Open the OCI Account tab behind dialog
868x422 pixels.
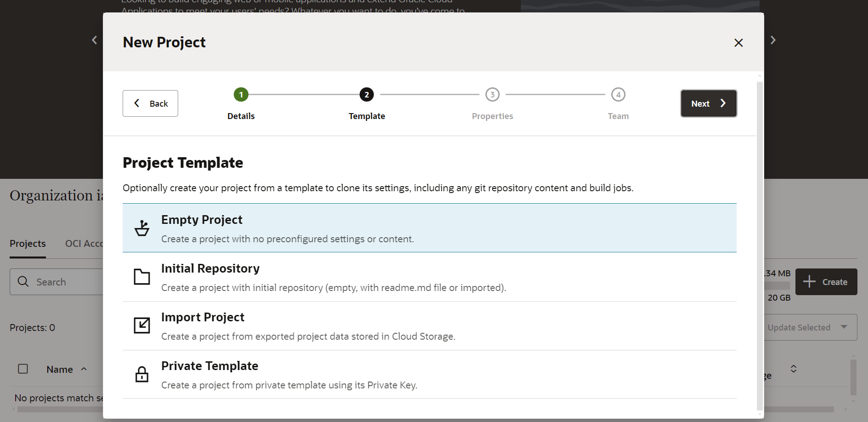tap(84, 244)
